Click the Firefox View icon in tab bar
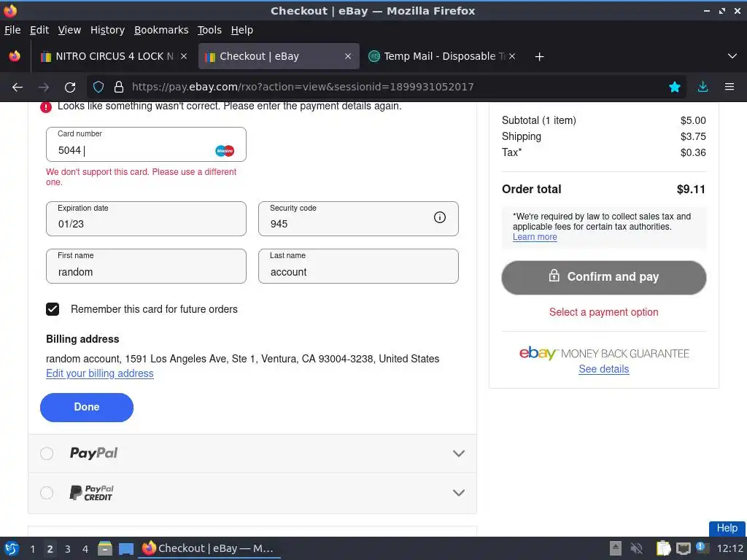The image size is (747, 560). coord(15,56)
